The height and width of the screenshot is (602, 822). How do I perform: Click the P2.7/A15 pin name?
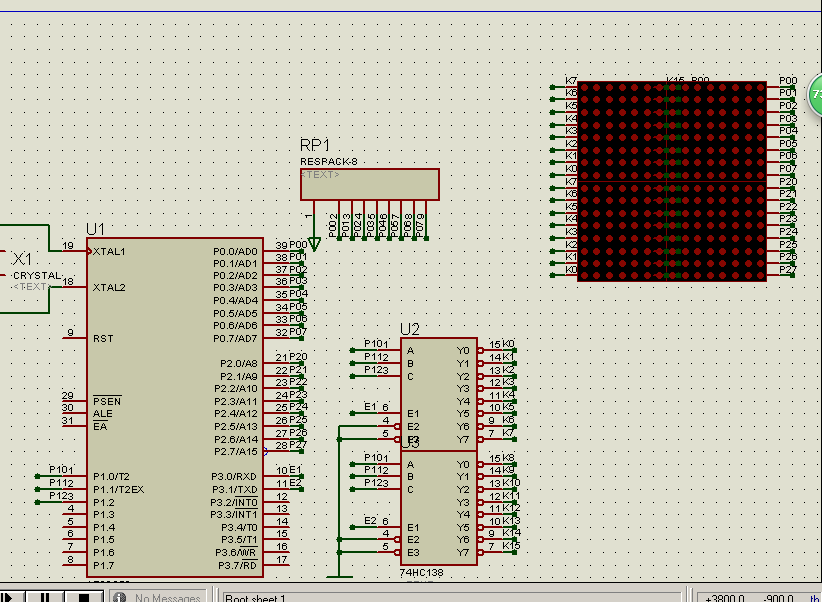coord(236,452)
